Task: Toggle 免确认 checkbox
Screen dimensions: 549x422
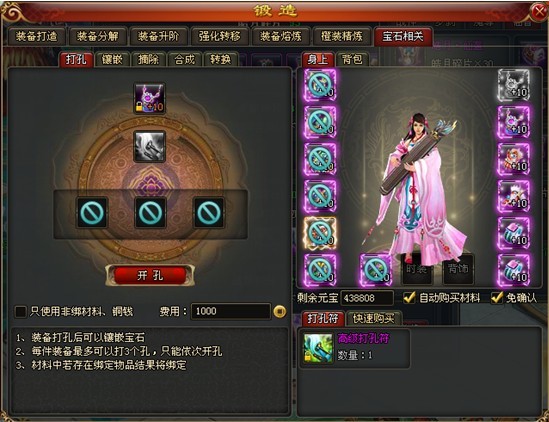Action: tap(496, 298)
